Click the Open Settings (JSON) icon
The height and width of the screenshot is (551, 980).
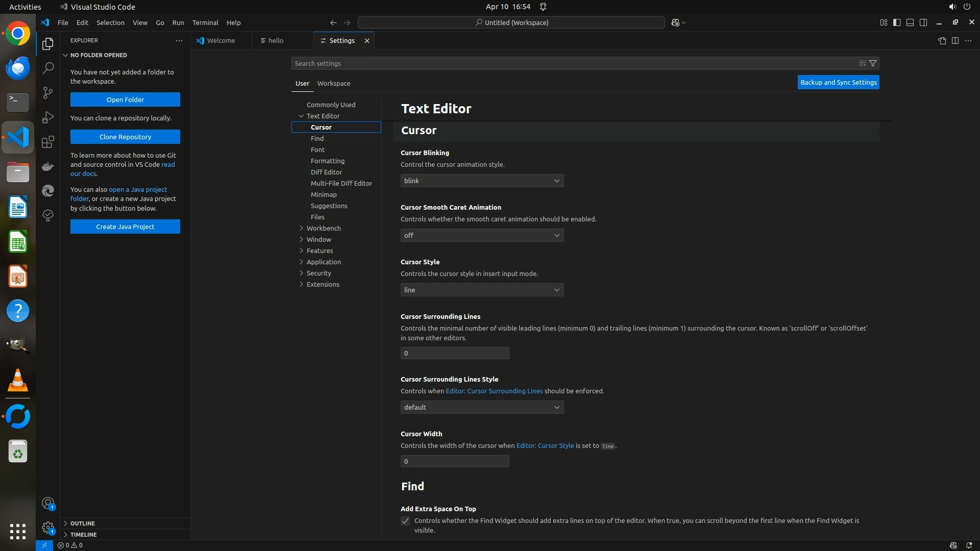click(942, 40)
